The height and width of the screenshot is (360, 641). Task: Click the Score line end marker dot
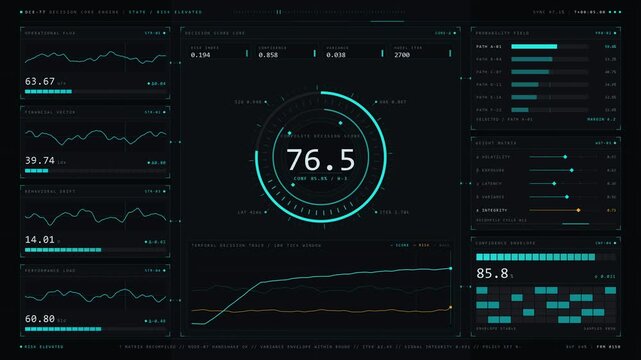[x=450, y=268]
